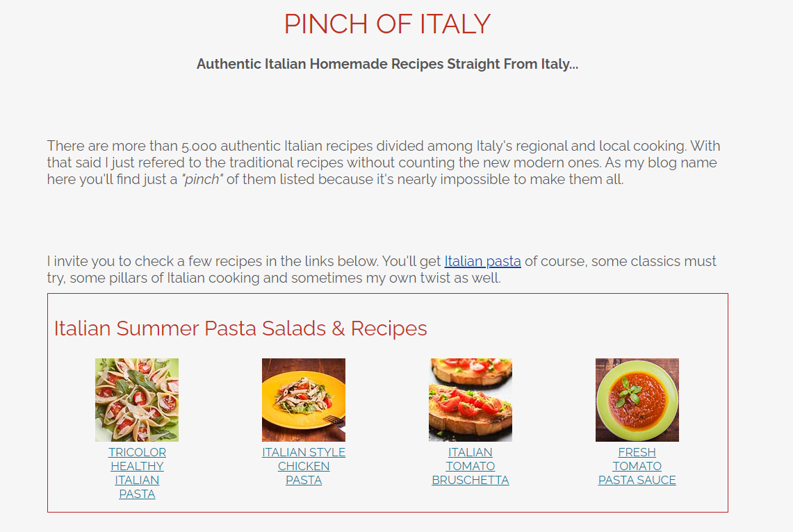Viewport: 793px width, 532px height.
Task: Click the Italian Summer Pasta Salads heading
Action: coord(240,329)
